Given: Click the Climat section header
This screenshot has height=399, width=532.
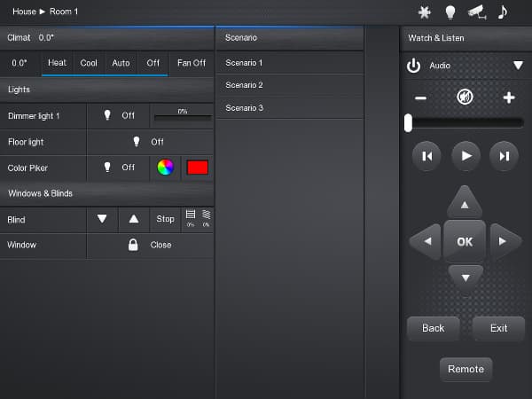Looking at the screenshot, I should click(107, 37).
